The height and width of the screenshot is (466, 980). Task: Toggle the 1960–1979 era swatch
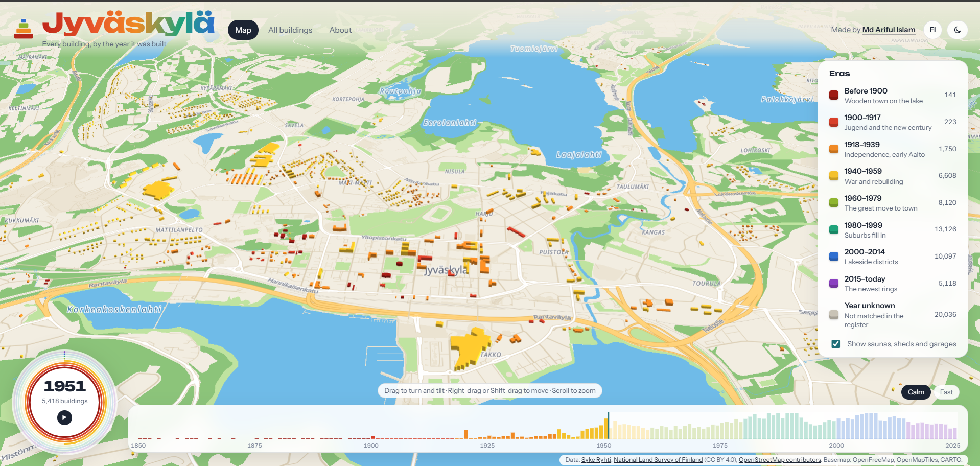(x=834, y=203)
